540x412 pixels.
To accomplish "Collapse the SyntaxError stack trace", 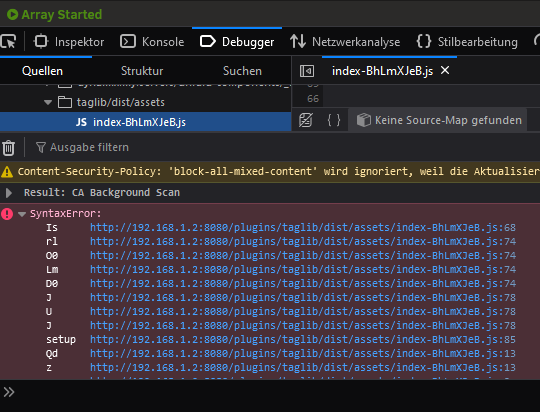I will [22, 214].
